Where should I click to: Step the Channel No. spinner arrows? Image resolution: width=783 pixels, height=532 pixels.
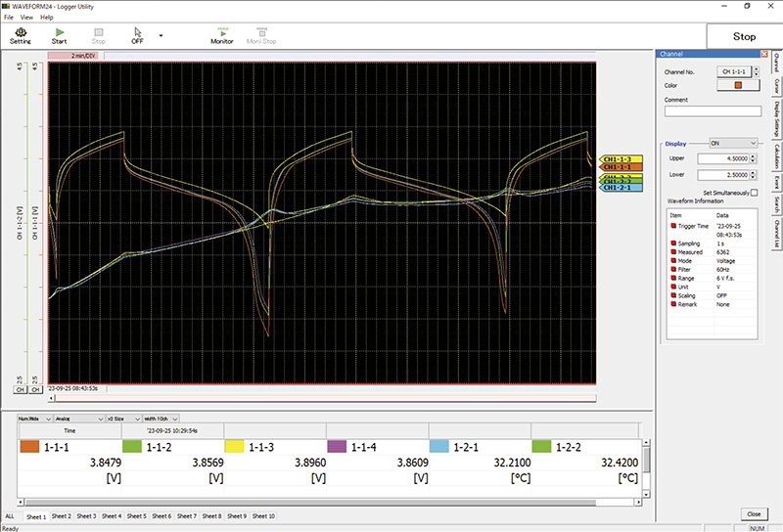click(756, 71)
